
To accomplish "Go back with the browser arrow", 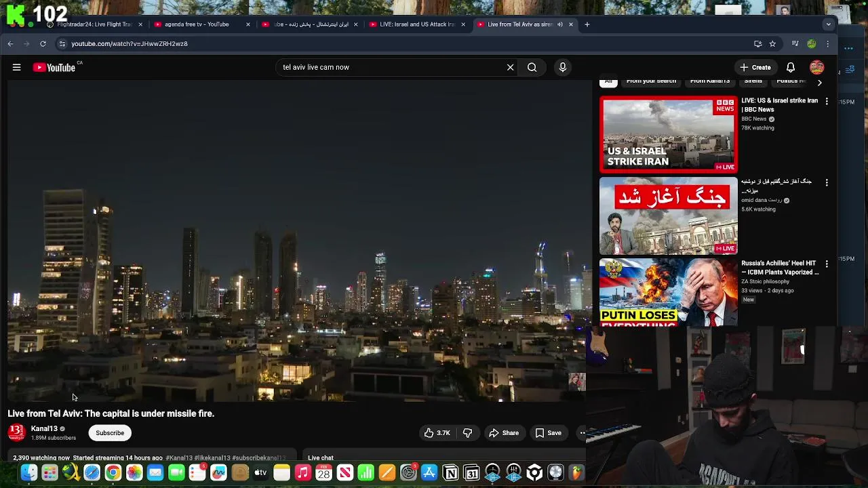I will click(x=10, y=43).
